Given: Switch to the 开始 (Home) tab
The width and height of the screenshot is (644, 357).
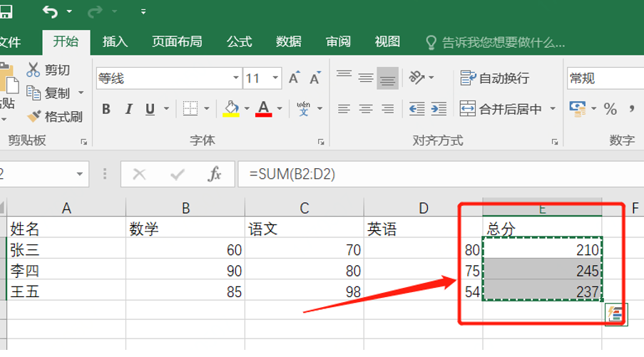Looking at the screenshot, I should (66, 42).
